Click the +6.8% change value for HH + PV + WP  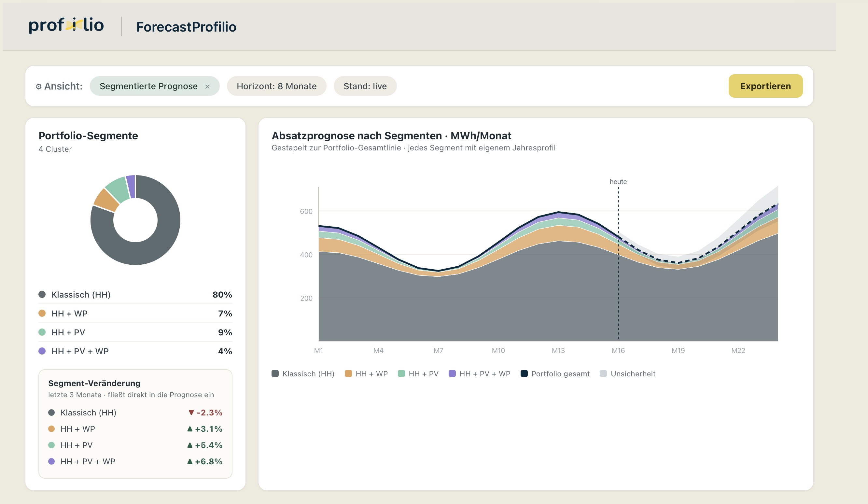click(209, 461)
